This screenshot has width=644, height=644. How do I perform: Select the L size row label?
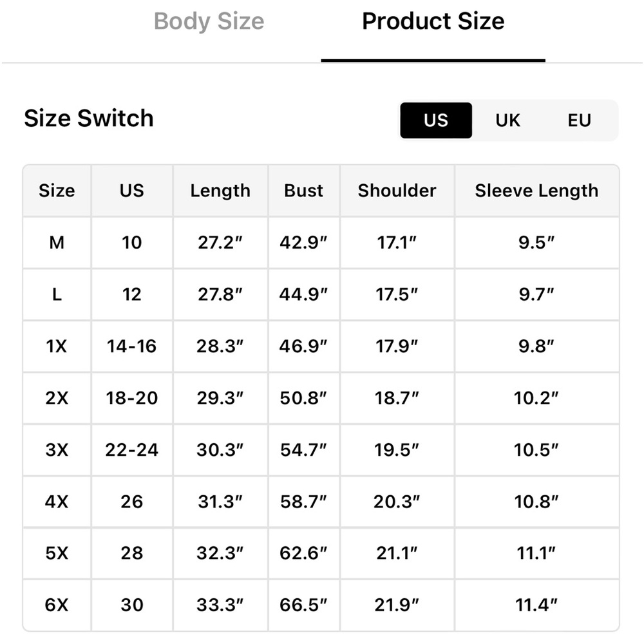coord(57,294)
